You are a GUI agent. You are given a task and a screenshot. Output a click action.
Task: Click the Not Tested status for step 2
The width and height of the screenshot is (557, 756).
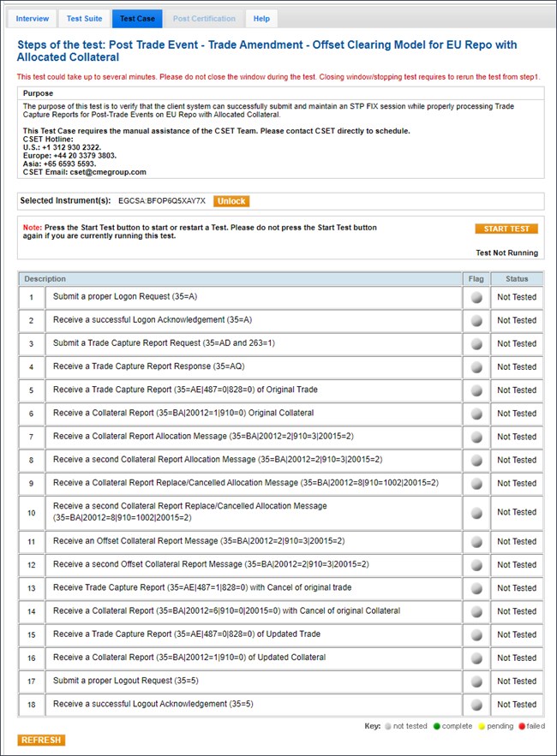517,321
